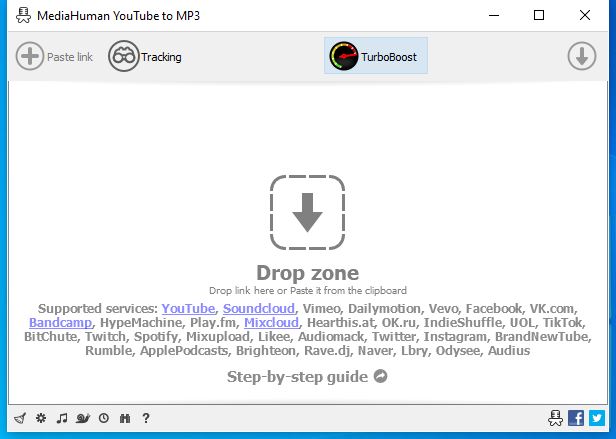Toggle the TurboBoost speedometer button

click(376, 56)
